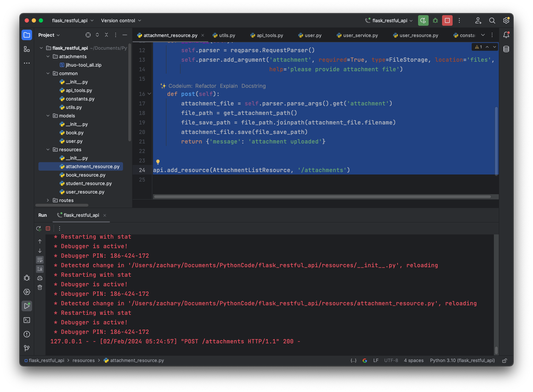The image size is (533, 392).
Task: Toggle soft-wrap in the Run console
Action: [x=40, y=260]
